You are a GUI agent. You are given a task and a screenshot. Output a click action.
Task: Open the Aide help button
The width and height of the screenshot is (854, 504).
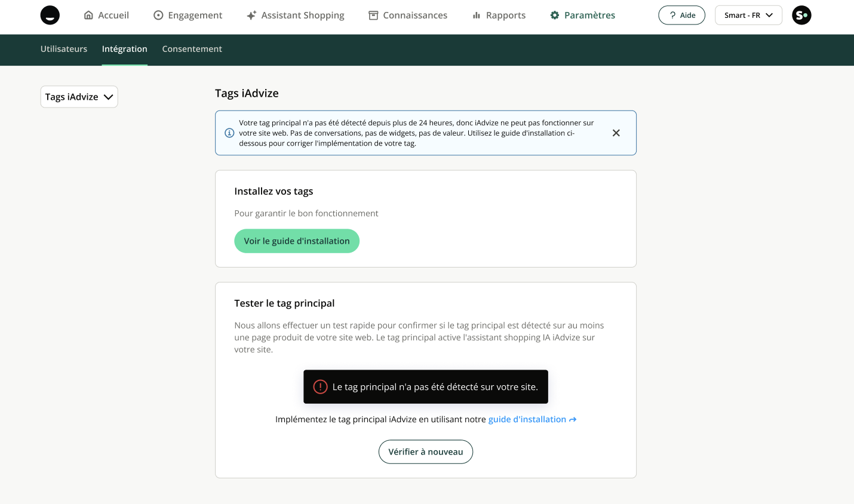[x=681, y=16]
